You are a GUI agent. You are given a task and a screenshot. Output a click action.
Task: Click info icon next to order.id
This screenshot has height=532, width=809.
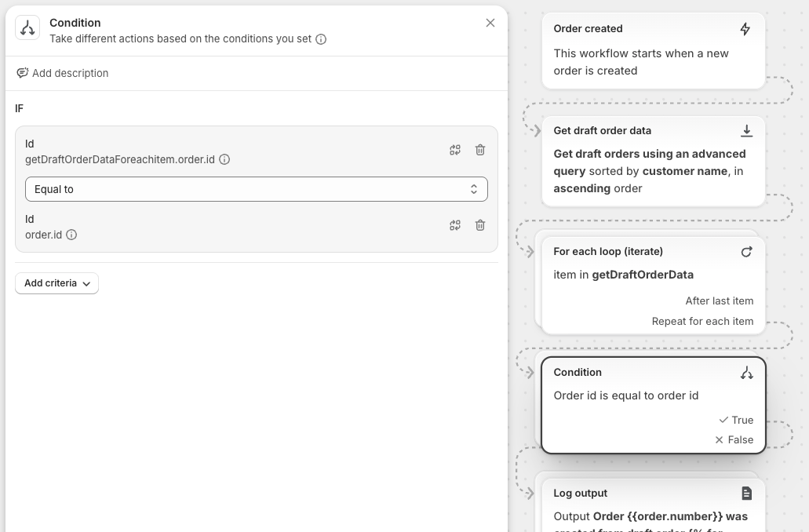[x=71, y=235]
